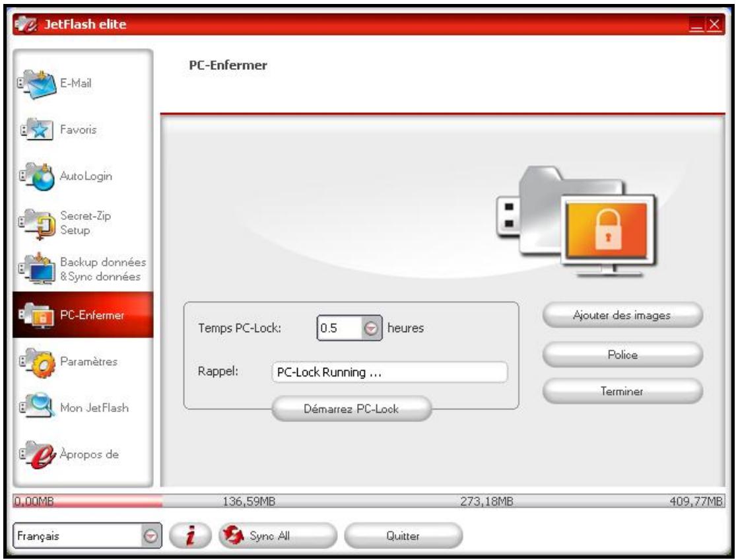Click the AutoLogin globe icon

(x=36, y=176)
